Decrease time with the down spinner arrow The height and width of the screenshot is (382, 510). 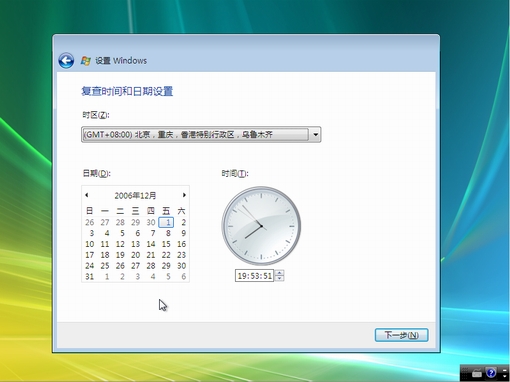280,279
